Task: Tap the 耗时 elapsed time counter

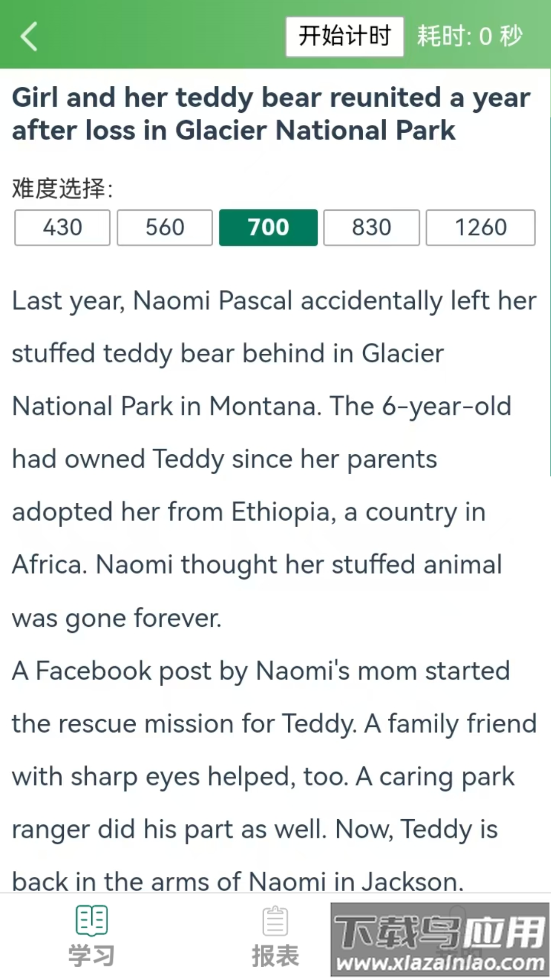Action: point(469,36)
